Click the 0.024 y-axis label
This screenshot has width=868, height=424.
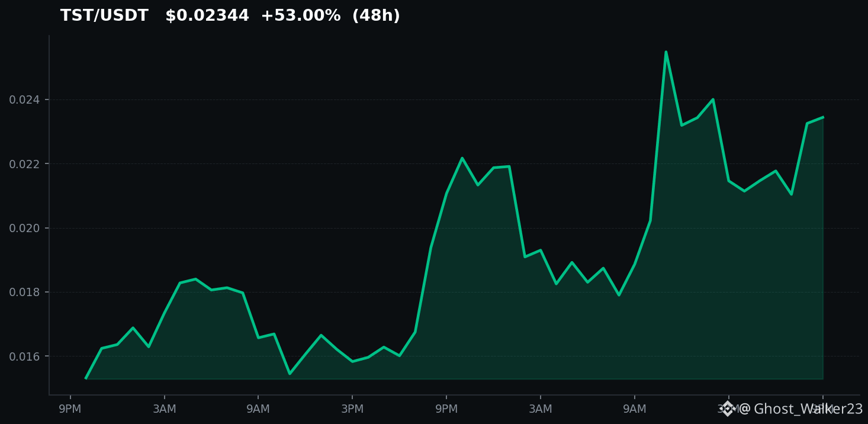coord(24,99)
